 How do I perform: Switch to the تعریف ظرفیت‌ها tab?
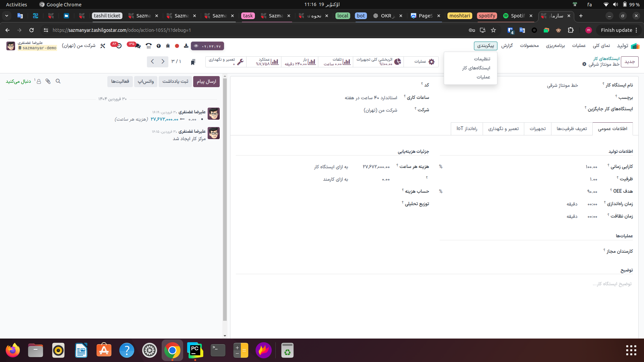(572, 129)
